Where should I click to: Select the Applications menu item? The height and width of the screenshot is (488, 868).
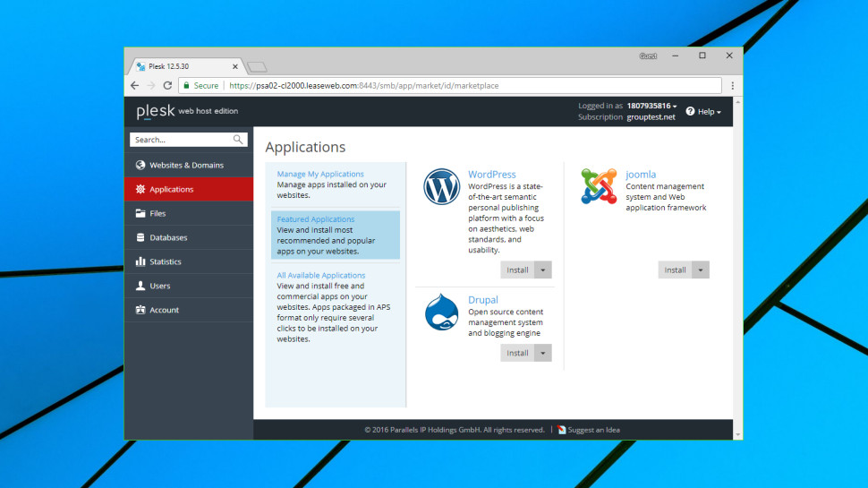[x=189, y=189]
